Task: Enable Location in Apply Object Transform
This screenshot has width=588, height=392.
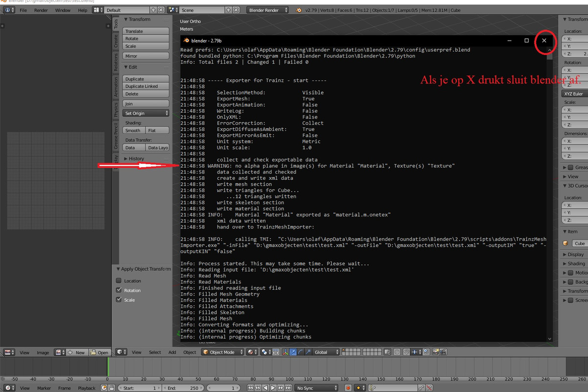Action: [118, 281]
